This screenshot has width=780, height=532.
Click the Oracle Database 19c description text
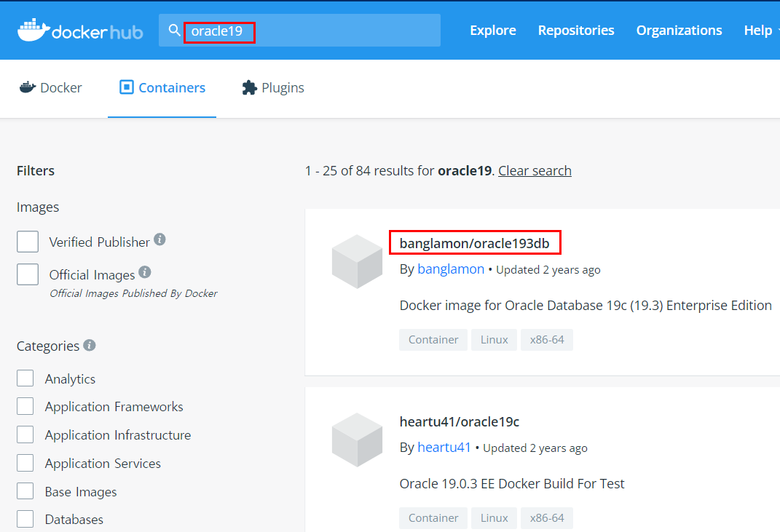[586, 305]
